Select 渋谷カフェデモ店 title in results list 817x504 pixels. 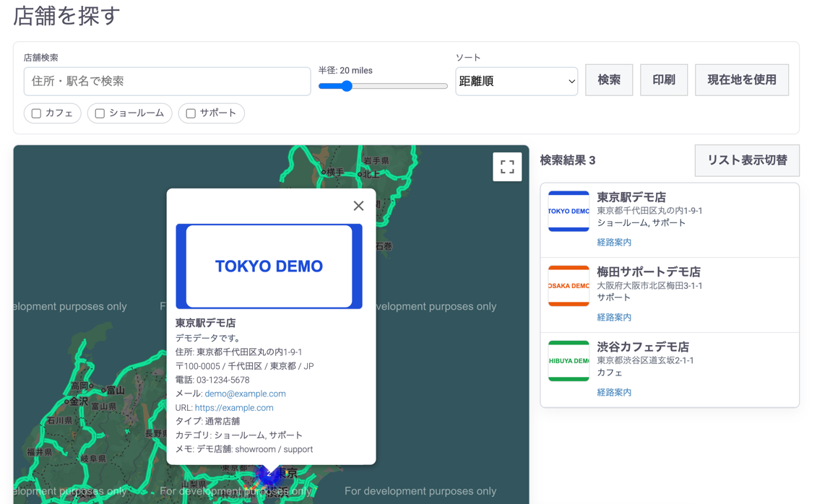[643, 347]
